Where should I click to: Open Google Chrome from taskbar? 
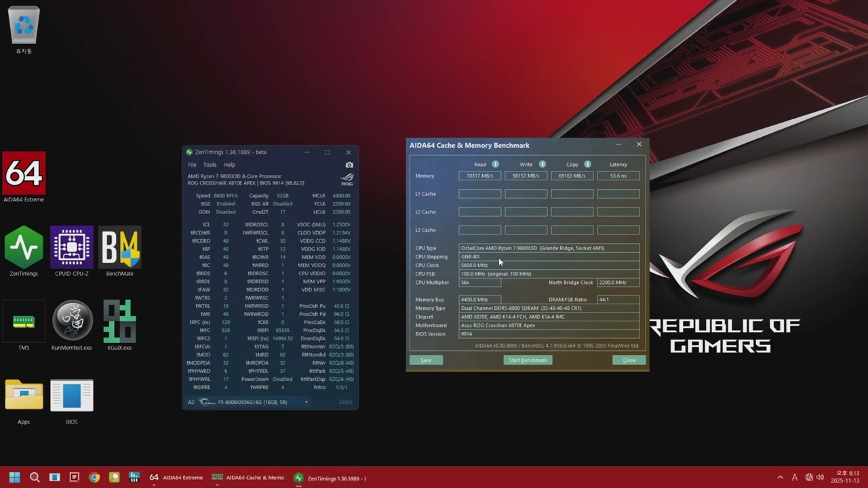coord(94,477)
